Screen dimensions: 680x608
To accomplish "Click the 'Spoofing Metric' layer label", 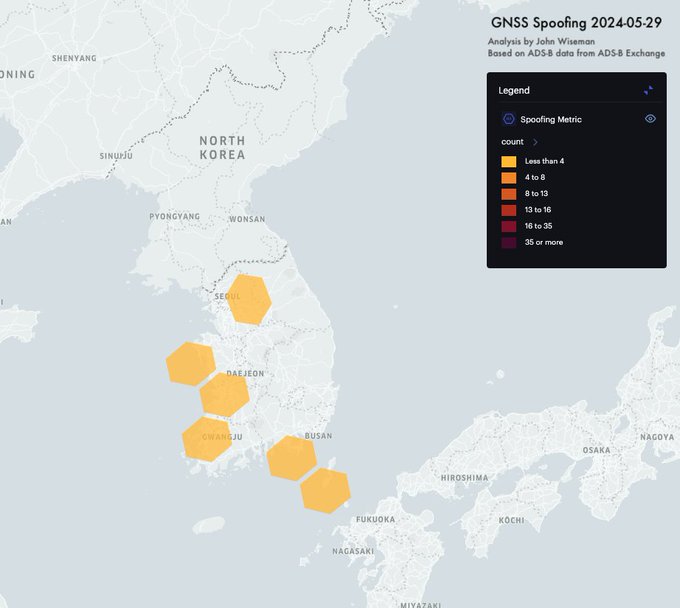I will pos(551,119).
